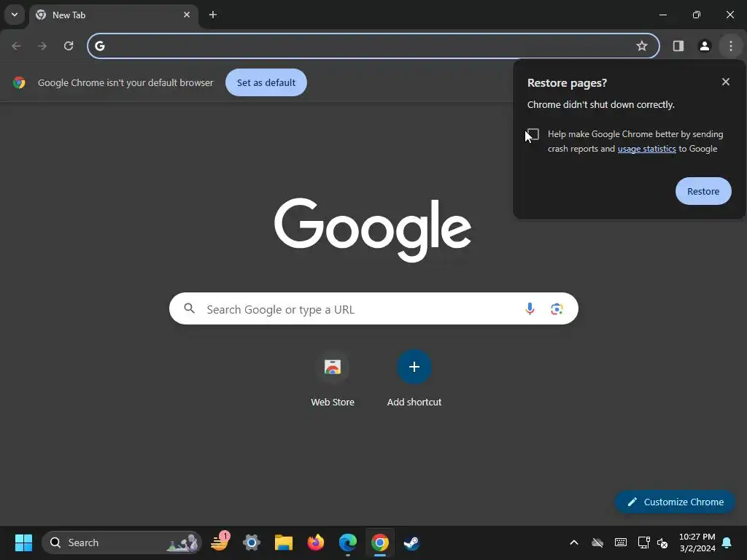The height and width of the screenshot is (560, 747).
Task: Open the clock showing 10:27 PM
Action: (x=697, y=542)
